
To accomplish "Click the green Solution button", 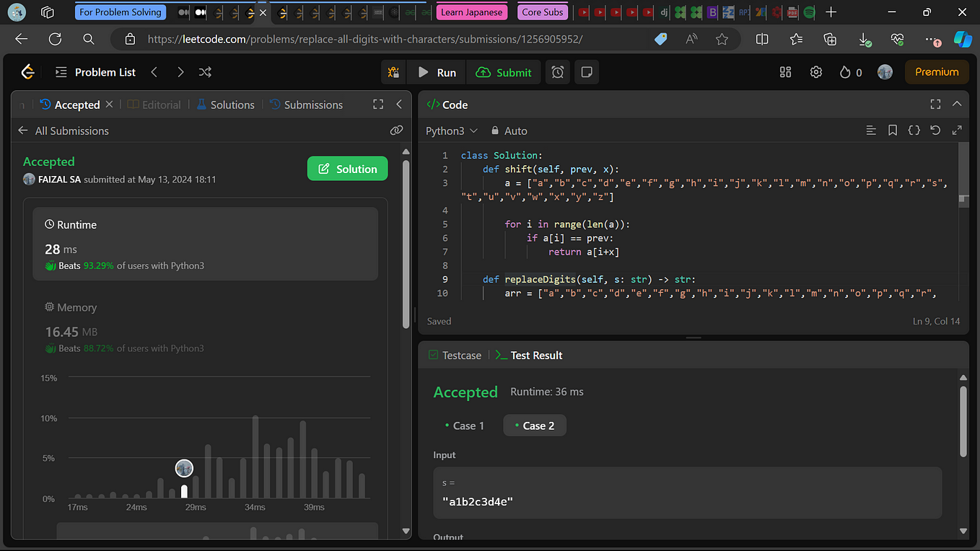I will point(347,169).
